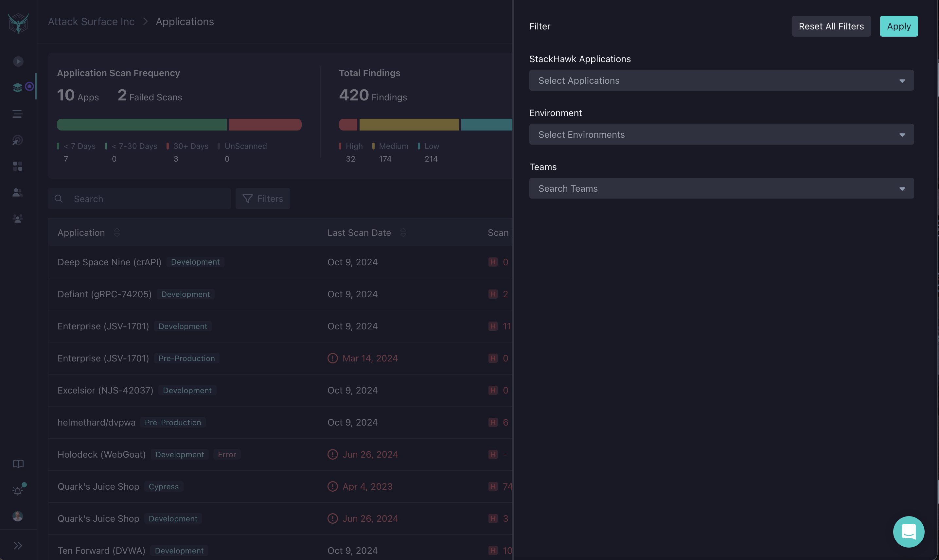Open the documentation book icon
Viewport: 939px width, 560px height.
pos(18,464)
